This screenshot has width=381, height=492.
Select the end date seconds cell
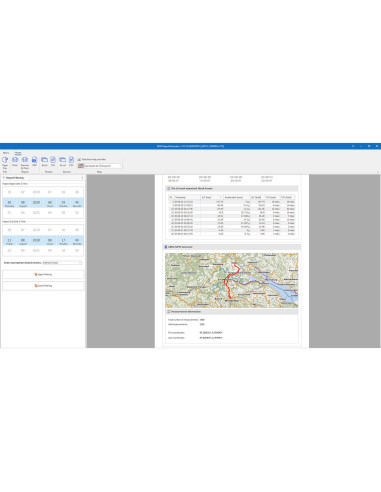[x=77, y=241]
